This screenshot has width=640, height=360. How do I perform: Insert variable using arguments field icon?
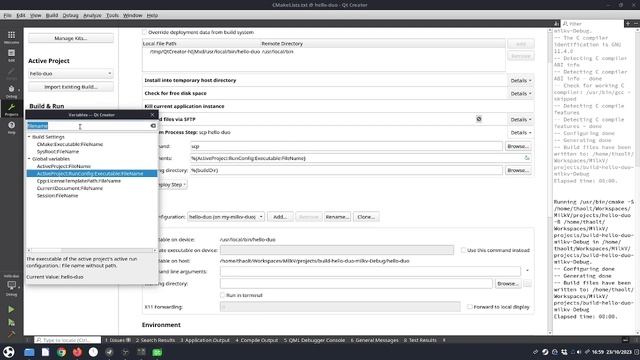pos(527,158)
